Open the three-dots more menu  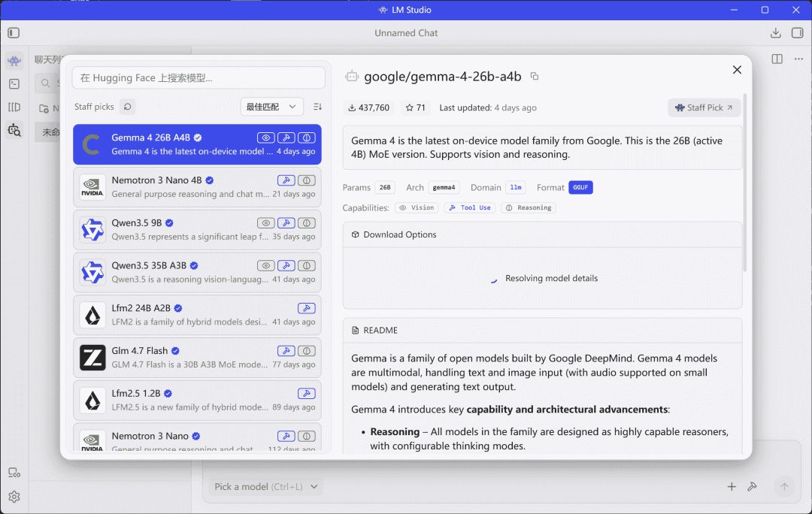pos(798,59)
